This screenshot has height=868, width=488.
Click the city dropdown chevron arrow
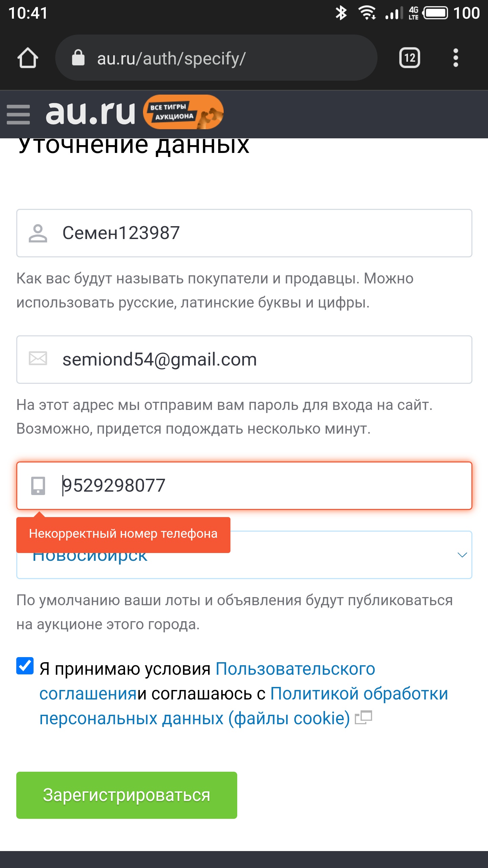(x=462, y=555)
